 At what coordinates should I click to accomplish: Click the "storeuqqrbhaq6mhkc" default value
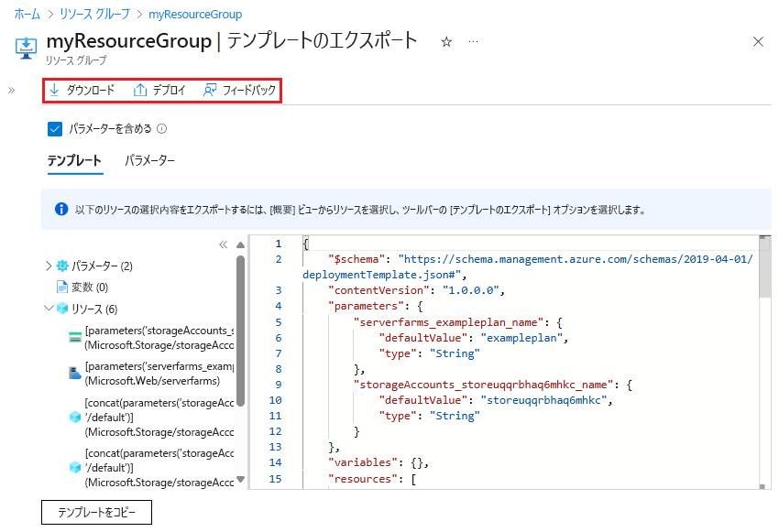pyautogui.click(x=544, y=400)
